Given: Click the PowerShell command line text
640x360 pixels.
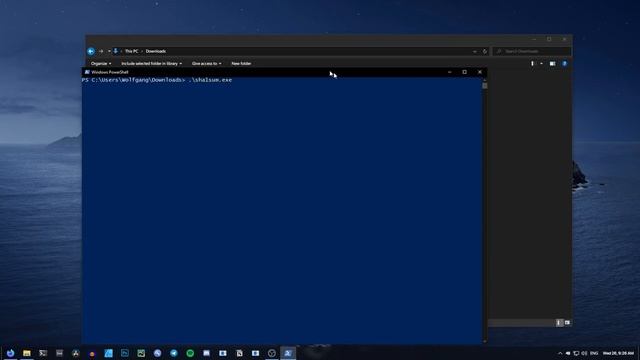Looking at the screenshot, I should (x=157, y=80).
